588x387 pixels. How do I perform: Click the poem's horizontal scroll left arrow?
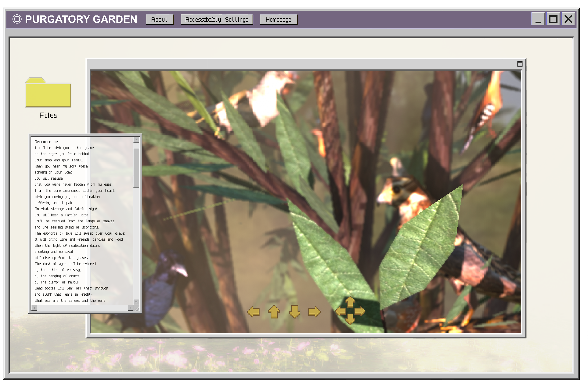(34, 308)
